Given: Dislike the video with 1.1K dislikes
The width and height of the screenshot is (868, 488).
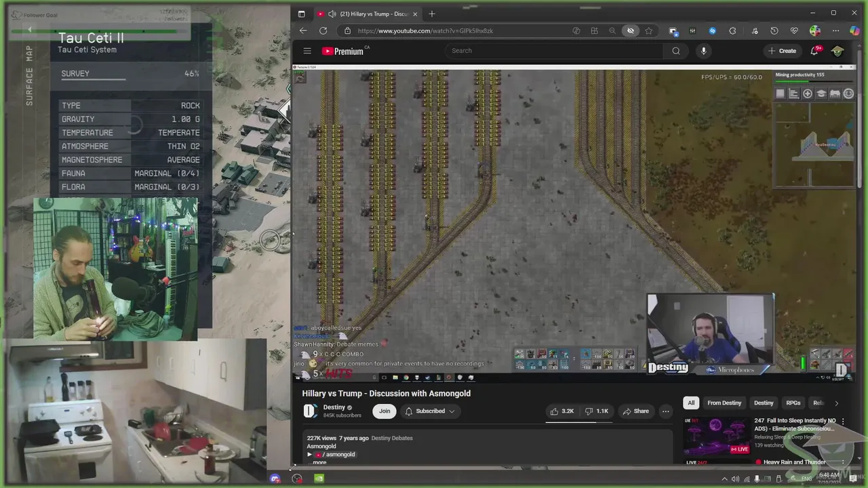Looking at the screenshot, I should pos(597,411).
